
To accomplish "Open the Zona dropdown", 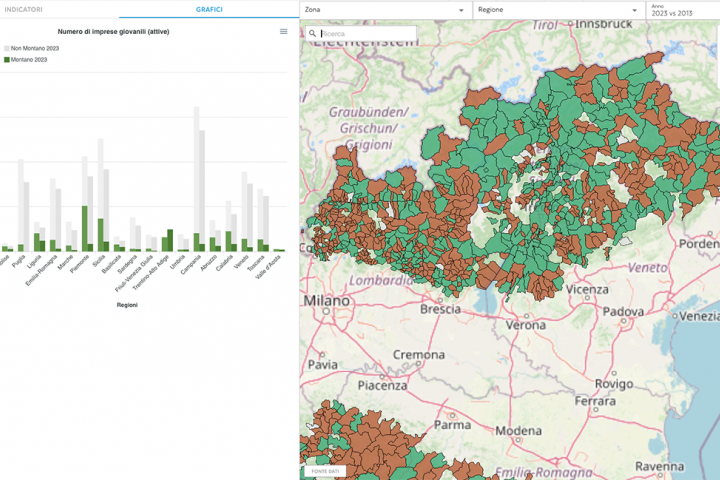I will point(385,10).
